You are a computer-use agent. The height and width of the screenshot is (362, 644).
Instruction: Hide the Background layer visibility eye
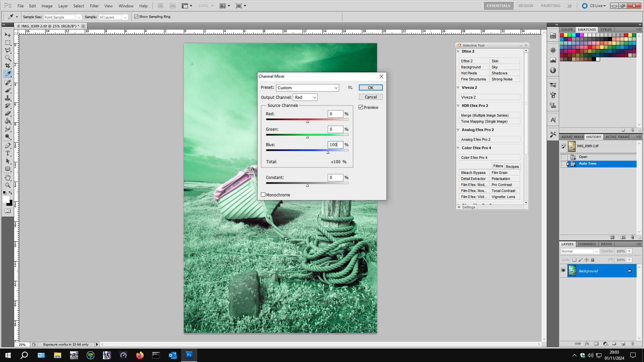point(563,270)
